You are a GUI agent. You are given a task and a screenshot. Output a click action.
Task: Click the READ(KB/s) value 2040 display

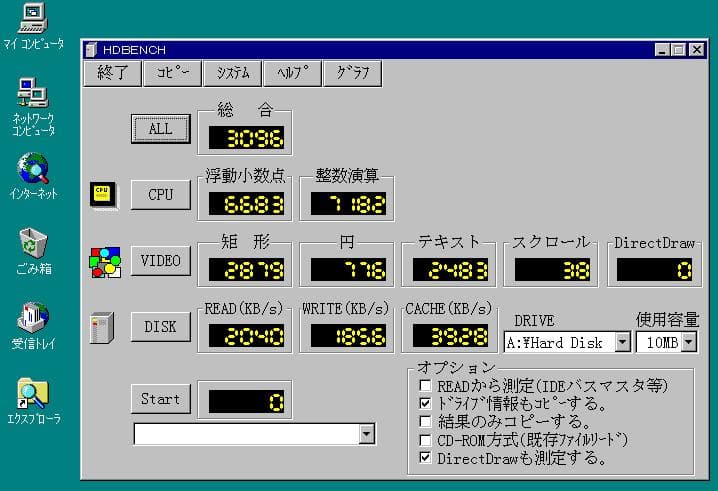(x=246, y=336)
